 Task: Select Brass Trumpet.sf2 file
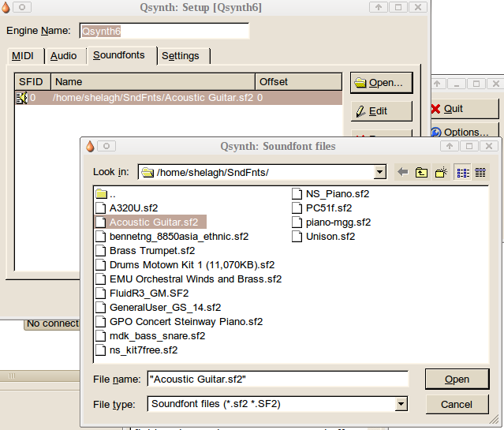coord(152,251)
